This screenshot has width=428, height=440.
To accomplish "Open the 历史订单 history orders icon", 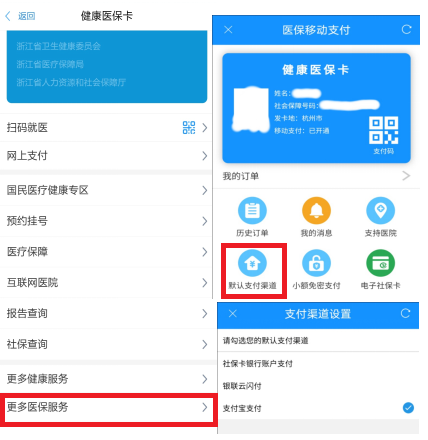I will click(x=252, y=211).
